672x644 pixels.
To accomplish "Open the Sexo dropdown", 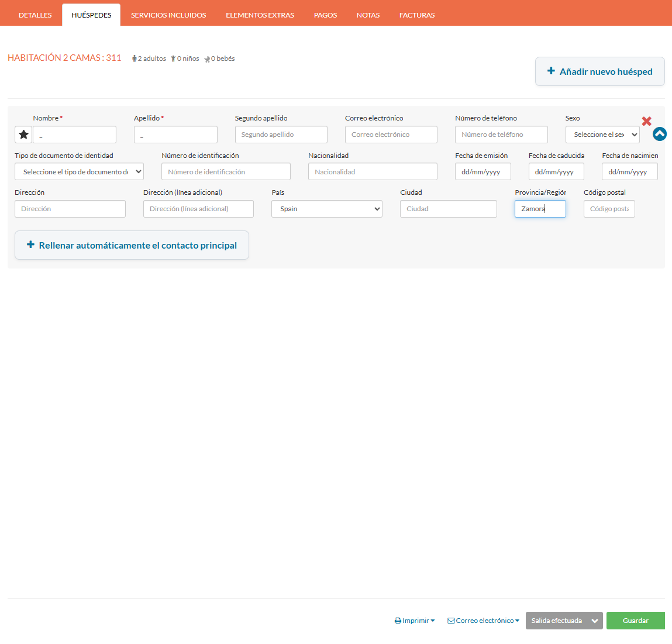I will pos(602,135).
